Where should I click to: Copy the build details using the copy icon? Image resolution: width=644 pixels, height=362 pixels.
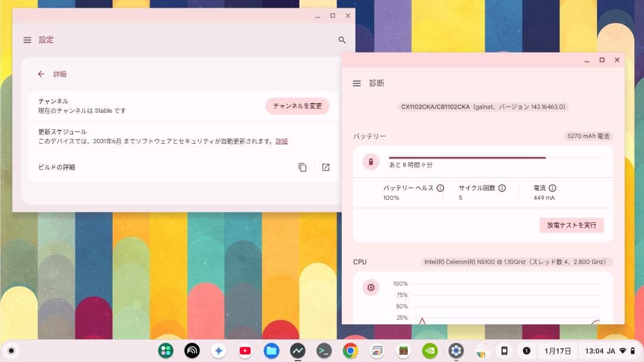(x=302, y=168)
